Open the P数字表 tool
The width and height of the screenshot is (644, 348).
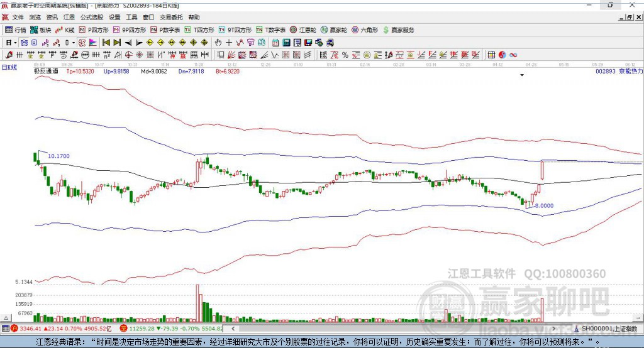click(x=165, y=30)
